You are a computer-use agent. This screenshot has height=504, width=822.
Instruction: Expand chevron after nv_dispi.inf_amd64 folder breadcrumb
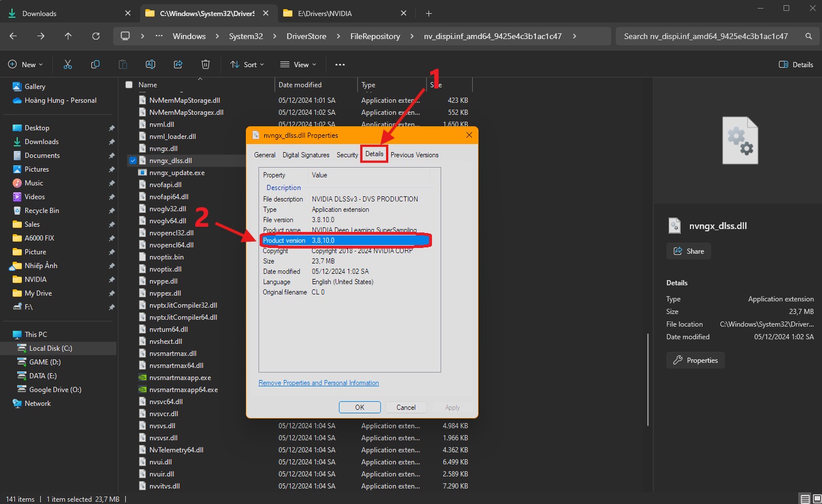[x=574, y=36]
